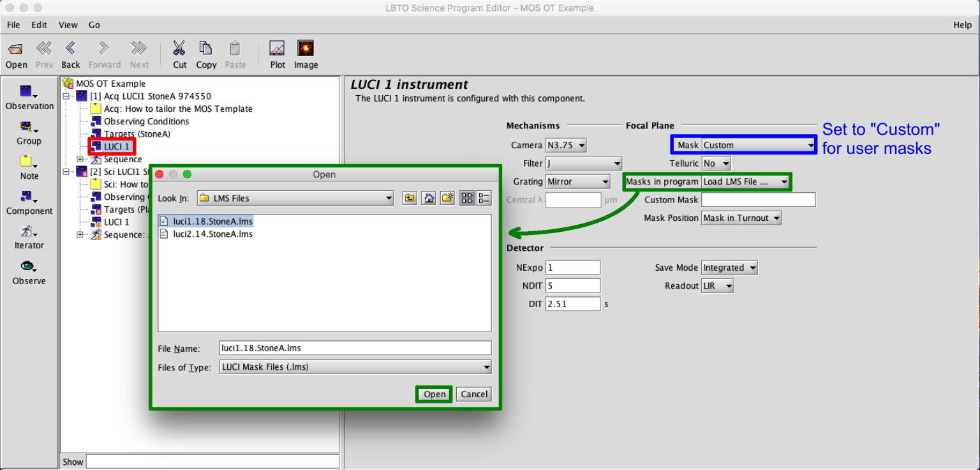The image size is (980, 470).
Task: Open the Mask Custom dropdown
Action: pos(759,145)
